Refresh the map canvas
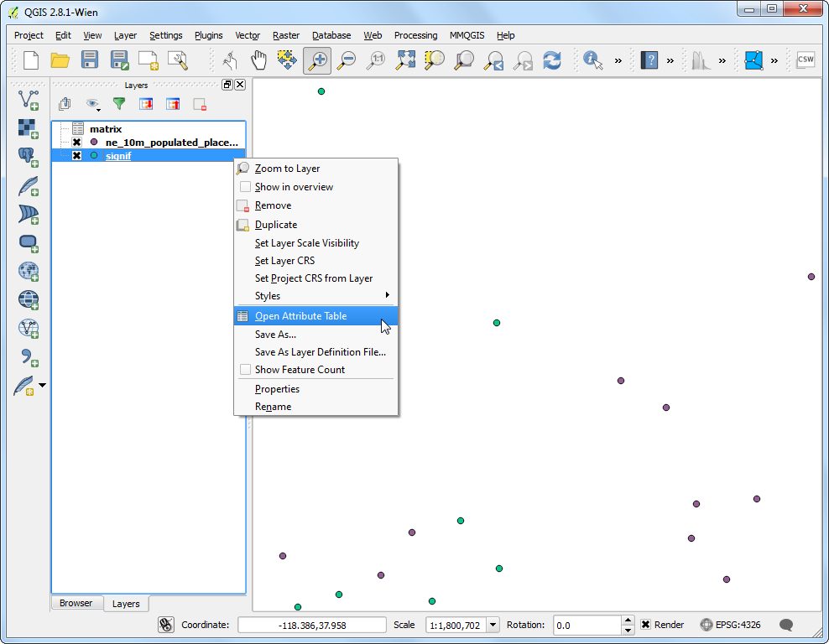This screenshot has height=644, width=829. click(x=552, y=60)
